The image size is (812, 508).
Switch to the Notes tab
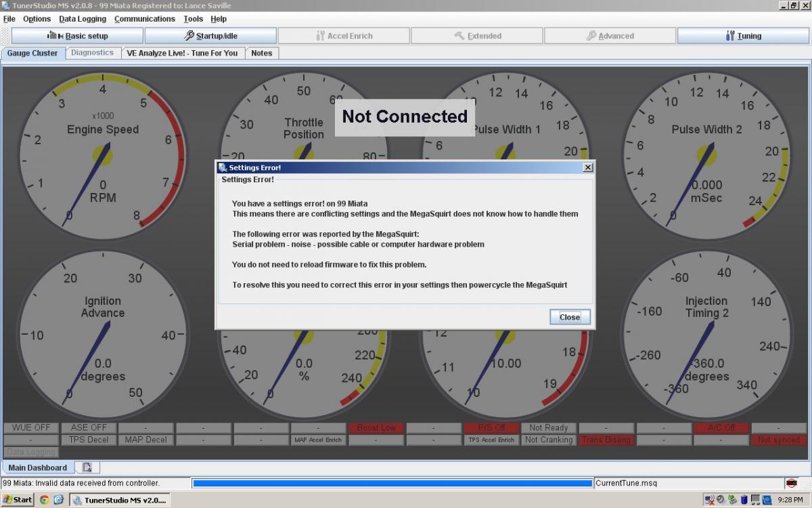(x=261, y=53)
